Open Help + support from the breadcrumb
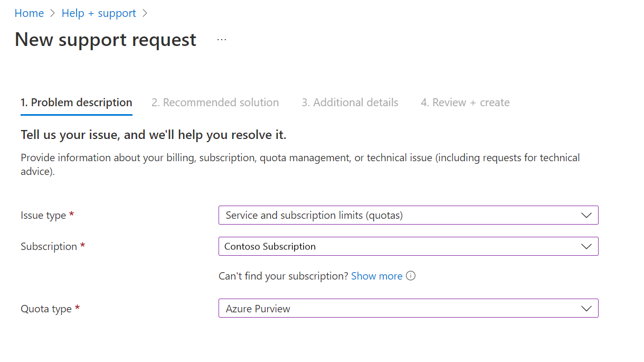This screenshot has height=362, width=644. click(99, 13)
